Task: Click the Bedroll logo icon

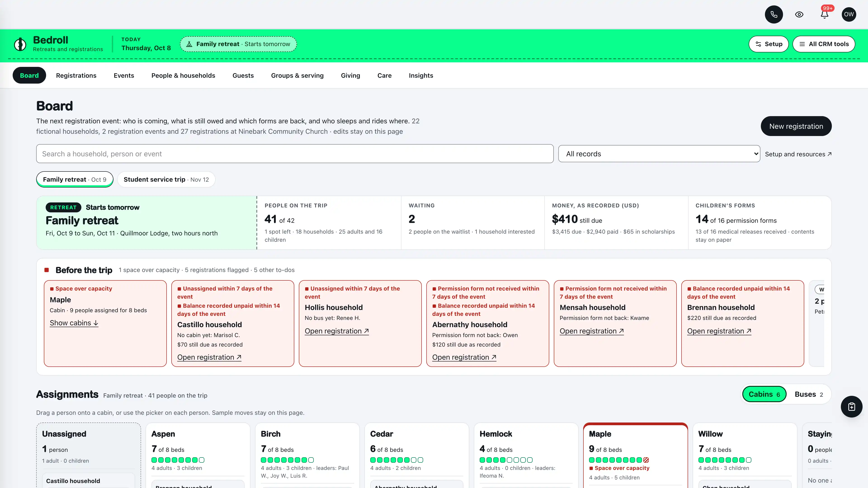Action: [20, 44]
